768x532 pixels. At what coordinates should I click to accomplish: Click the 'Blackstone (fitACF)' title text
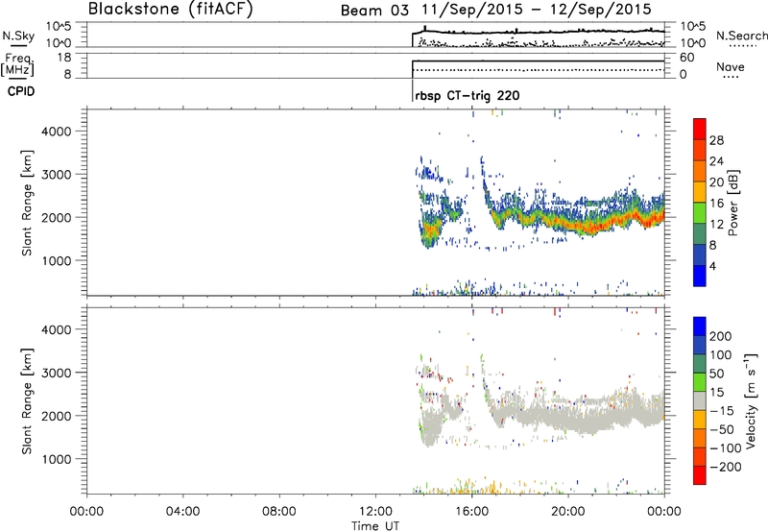point(171,9)
